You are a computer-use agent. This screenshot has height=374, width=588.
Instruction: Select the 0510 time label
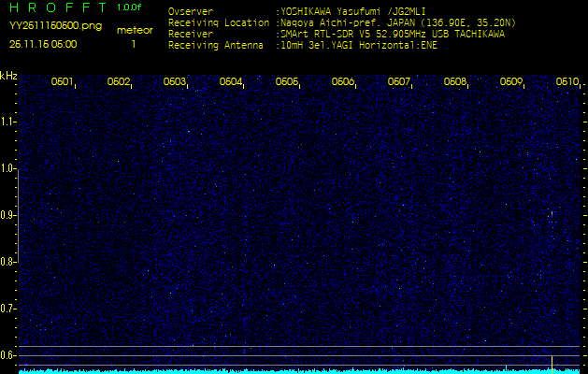[567, 81]
